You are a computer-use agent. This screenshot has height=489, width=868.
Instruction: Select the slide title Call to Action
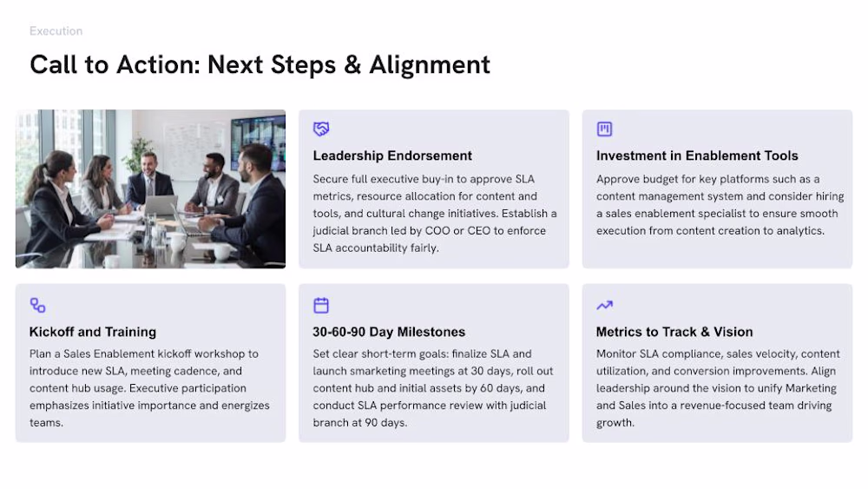pyautogui.click(x=260, y=65)
